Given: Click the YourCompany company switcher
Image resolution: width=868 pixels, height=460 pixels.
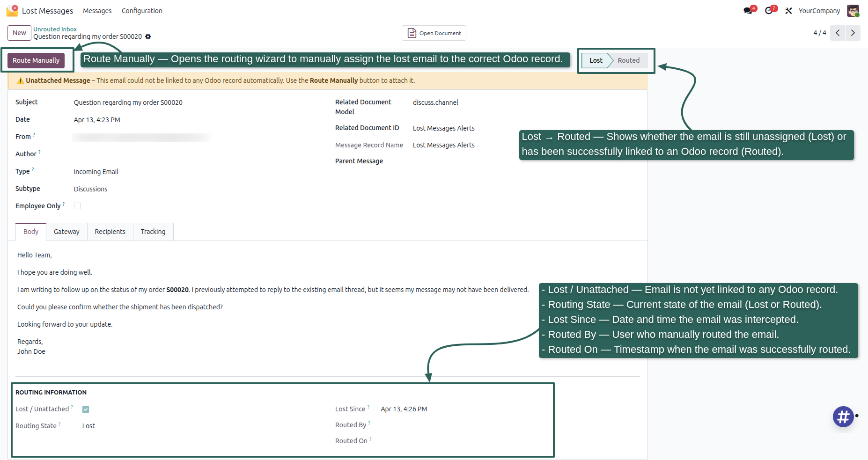Looking at the screenshot, I should click(819, 11).
